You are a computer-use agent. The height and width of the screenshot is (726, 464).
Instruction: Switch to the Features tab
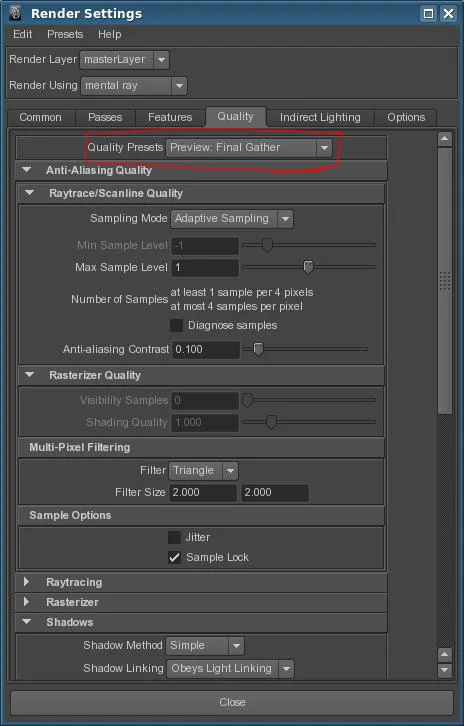coord(170,117)
